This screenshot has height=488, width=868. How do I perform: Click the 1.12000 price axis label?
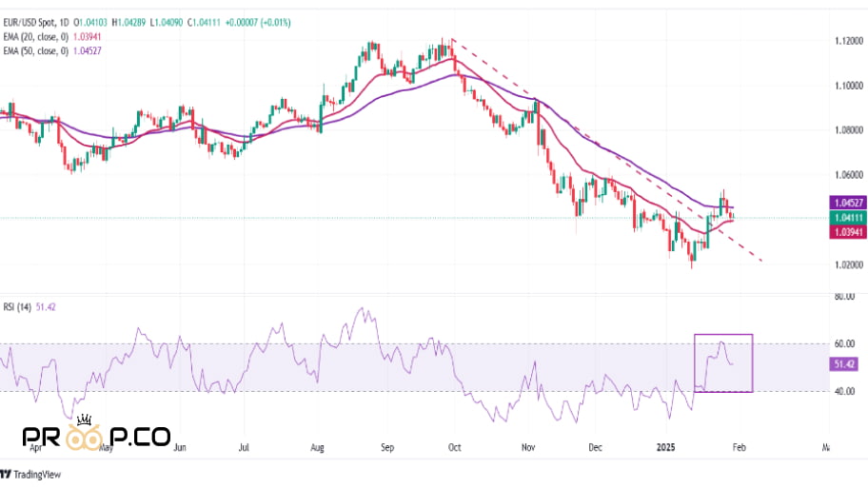[849, 41]
